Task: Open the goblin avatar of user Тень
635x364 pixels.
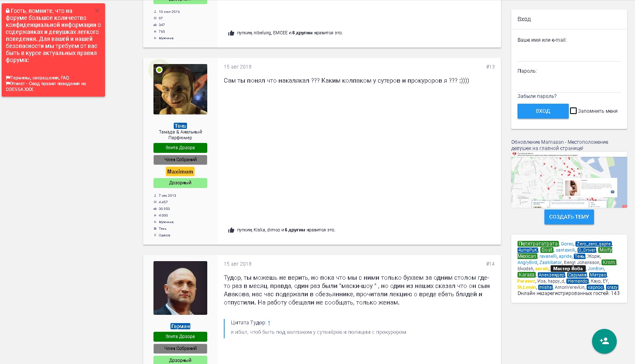Action: click(180, 89)
